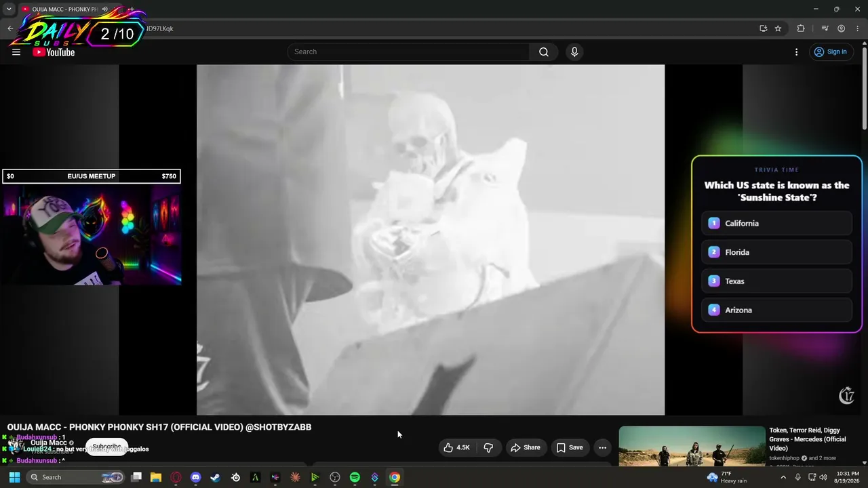This screenshot has height=488, width=868.
Task: Open the volume tray icon
Action: (823, 477)
